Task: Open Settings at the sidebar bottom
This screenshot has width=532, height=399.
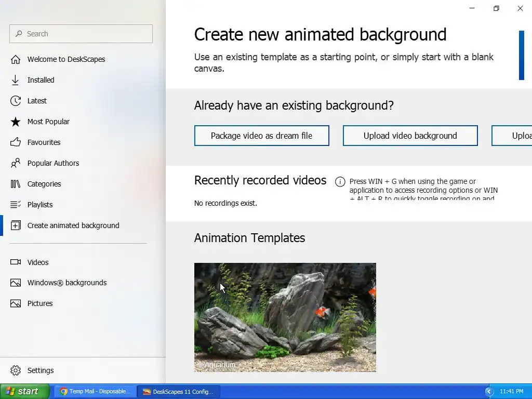Action: (41, 370)
